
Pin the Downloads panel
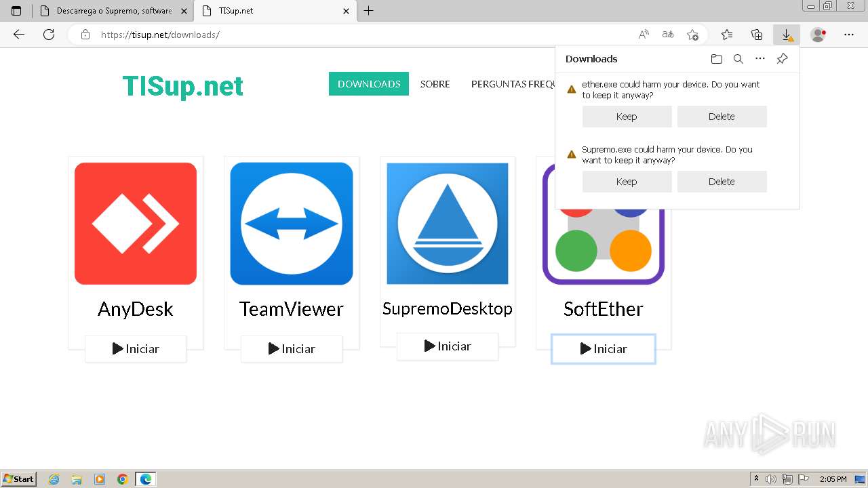[x=782, y=59]
